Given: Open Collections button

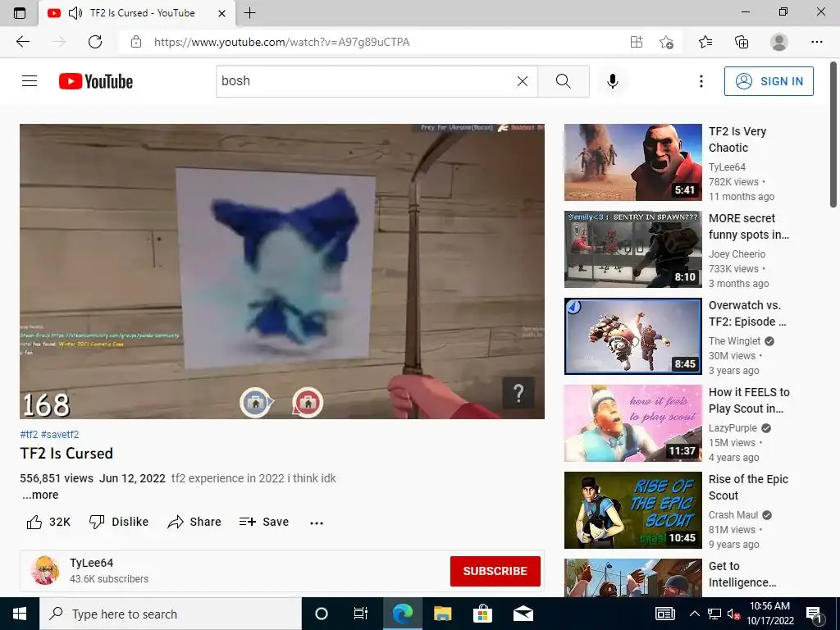Looking at the screenshot, I should pyautogui.click(x=742, y=42).
